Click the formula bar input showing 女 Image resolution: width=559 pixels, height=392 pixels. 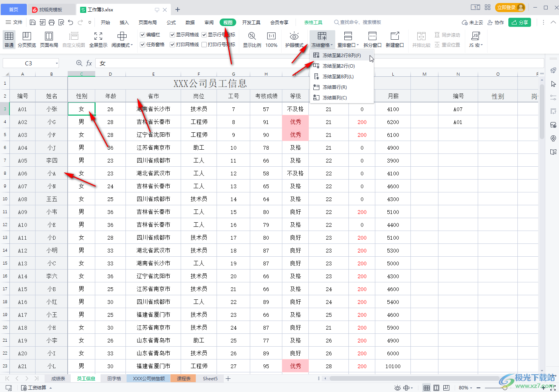(319, 63)
